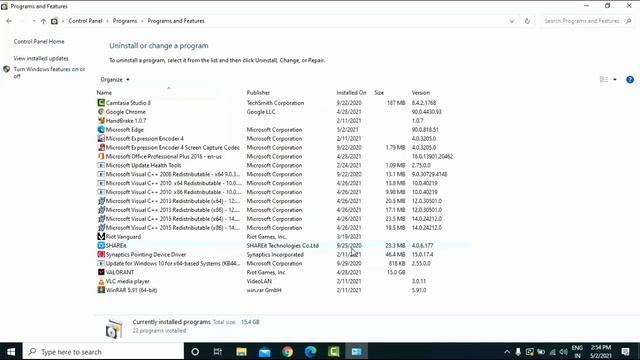This screenshot has height=360, width=640.
Task: Click Programs and Features breadcrumb
Action: pyautogui.click(x=176, y=21)
